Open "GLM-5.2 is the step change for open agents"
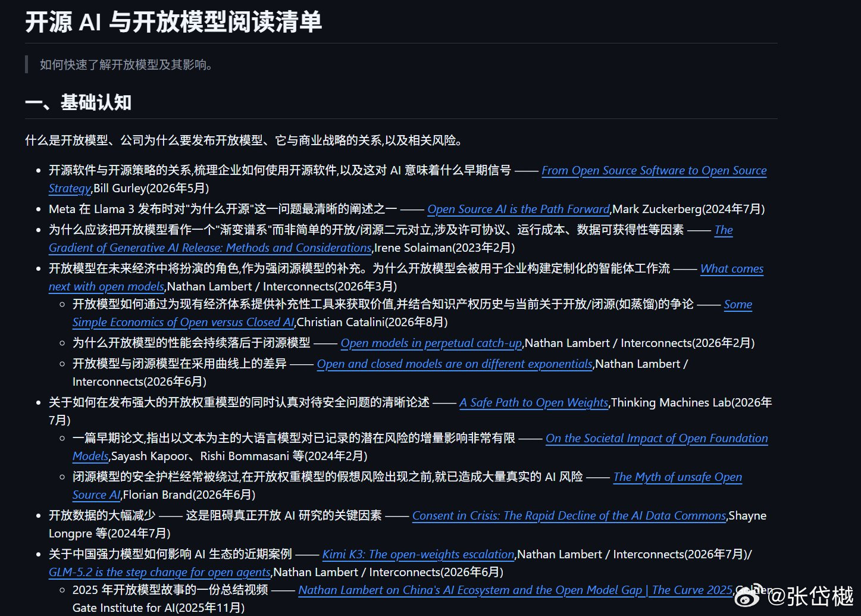This screenshot has width=861, height=616. click(159, 572)
